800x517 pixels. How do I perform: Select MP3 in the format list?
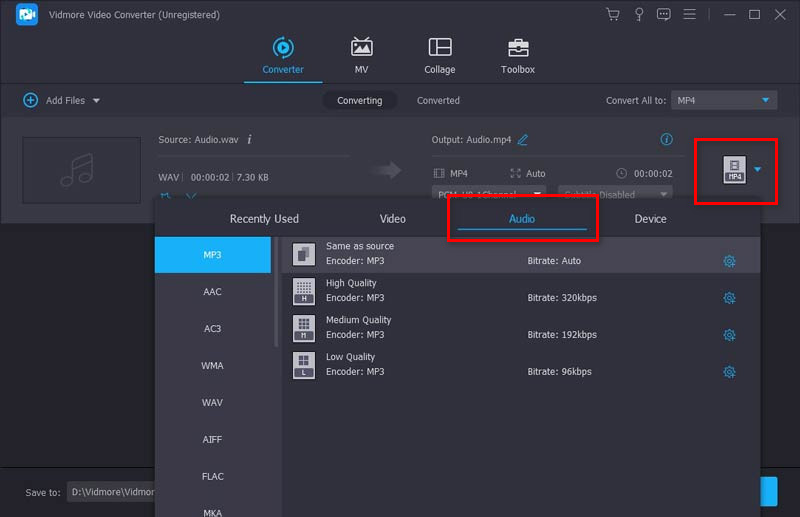click(213, 255)
